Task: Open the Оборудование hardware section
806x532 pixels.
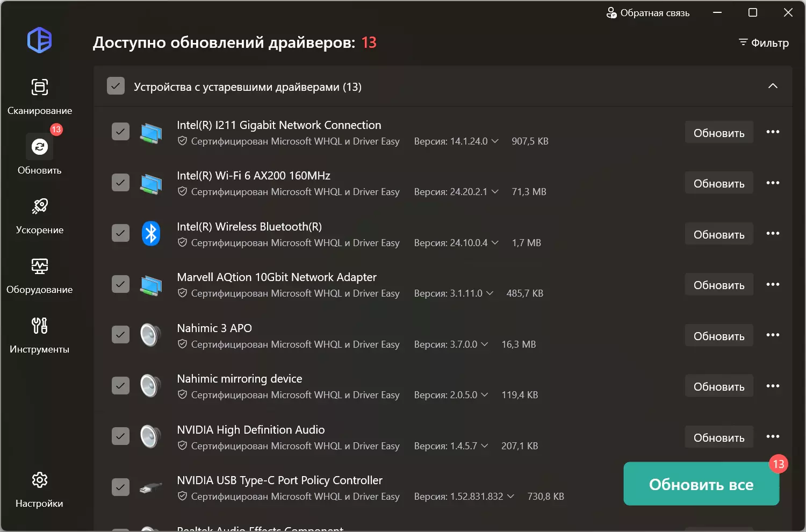Action: pyautogui.click(x=40, y=276)
